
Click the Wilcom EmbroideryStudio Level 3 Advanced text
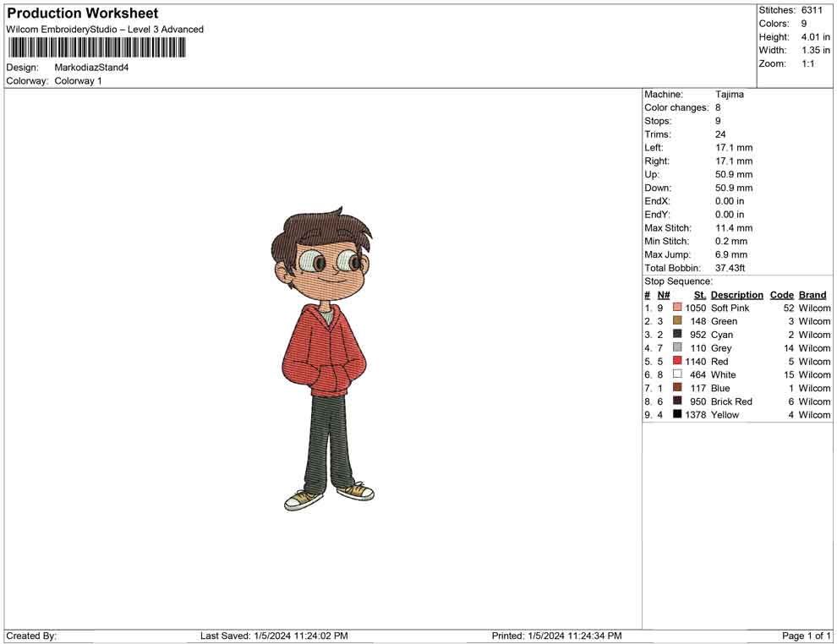105,30
